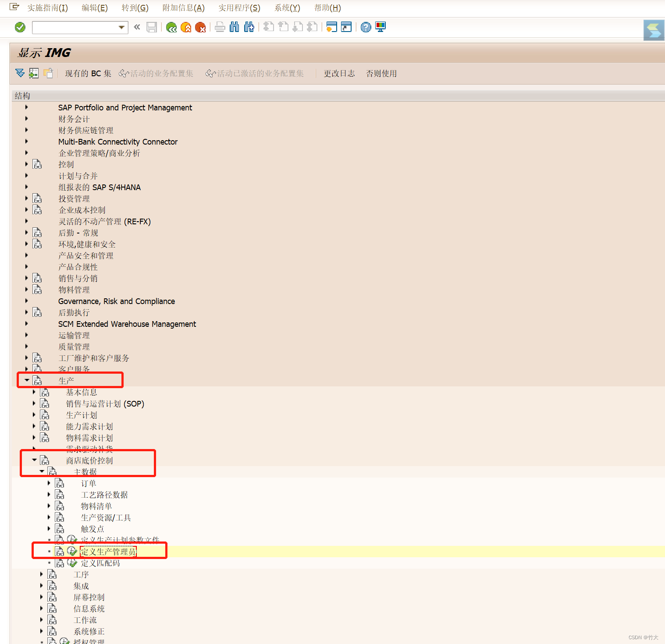Image resolution: width=665 pixels, height=644 pixels.
Task: Click the 活动已激活的业务配置集 button
Action: point(255,74)
